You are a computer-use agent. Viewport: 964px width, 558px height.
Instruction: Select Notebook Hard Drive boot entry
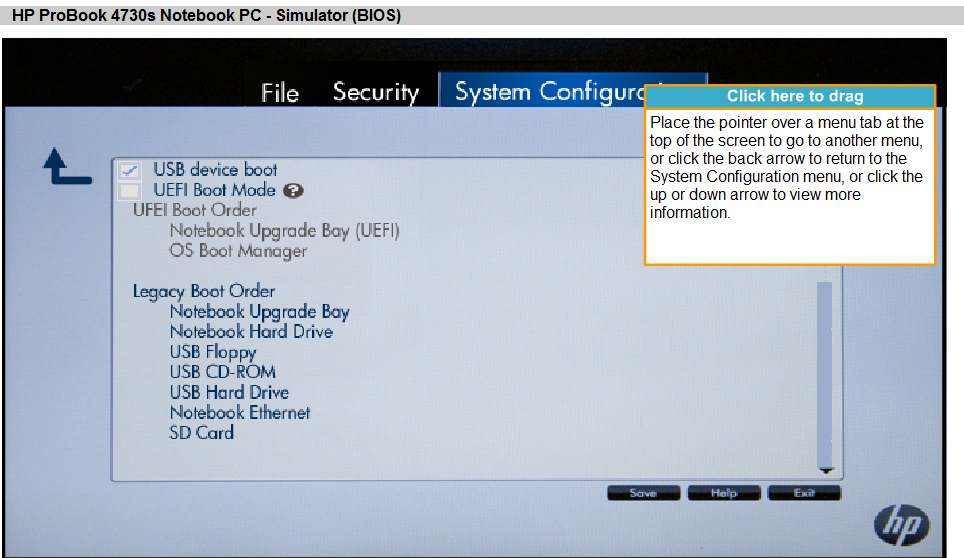(x=251, y=332)
